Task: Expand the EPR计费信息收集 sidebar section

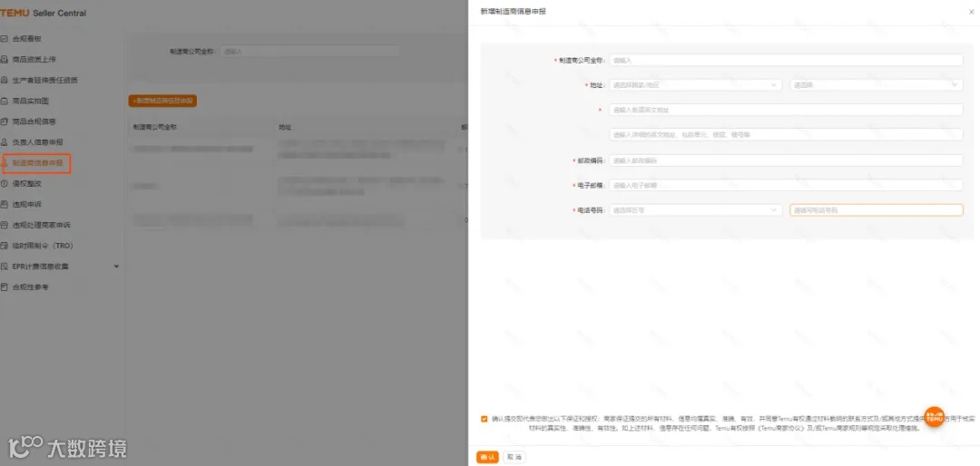Action: 116,267
